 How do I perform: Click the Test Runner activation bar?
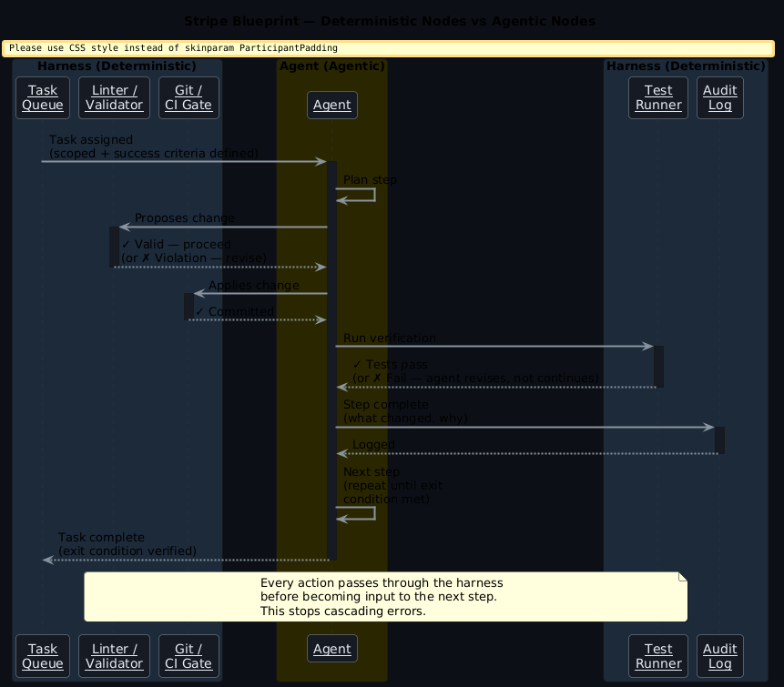pos(658,367)
